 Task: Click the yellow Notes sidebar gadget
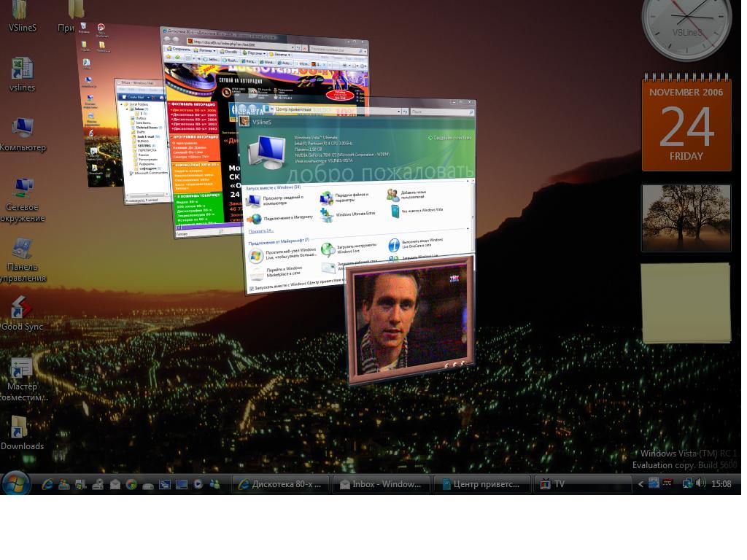point(686,303)
